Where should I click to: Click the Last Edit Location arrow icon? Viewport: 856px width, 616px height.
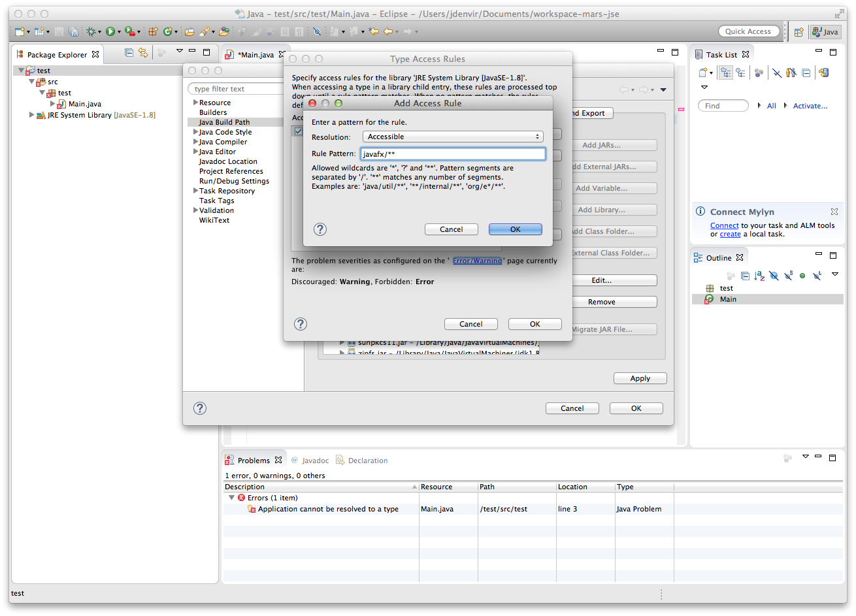click(374, 31)
